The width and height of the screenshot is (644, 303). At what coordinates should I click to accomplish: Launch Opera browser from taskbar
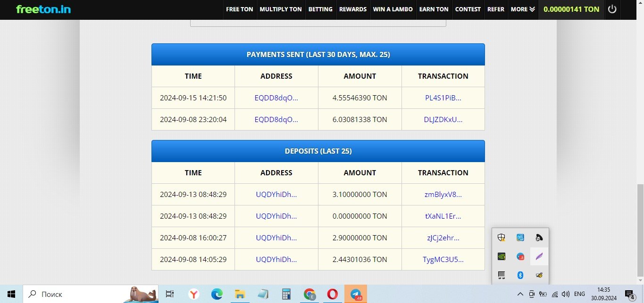(332, 294)
